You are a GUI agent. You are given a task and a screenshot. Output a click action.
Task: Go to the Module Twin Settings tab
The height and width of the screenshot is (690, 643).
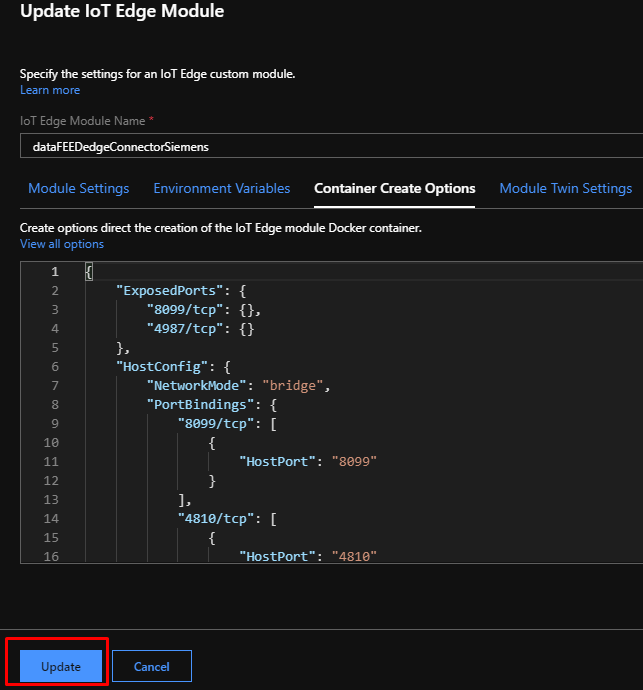click(565, 188)
